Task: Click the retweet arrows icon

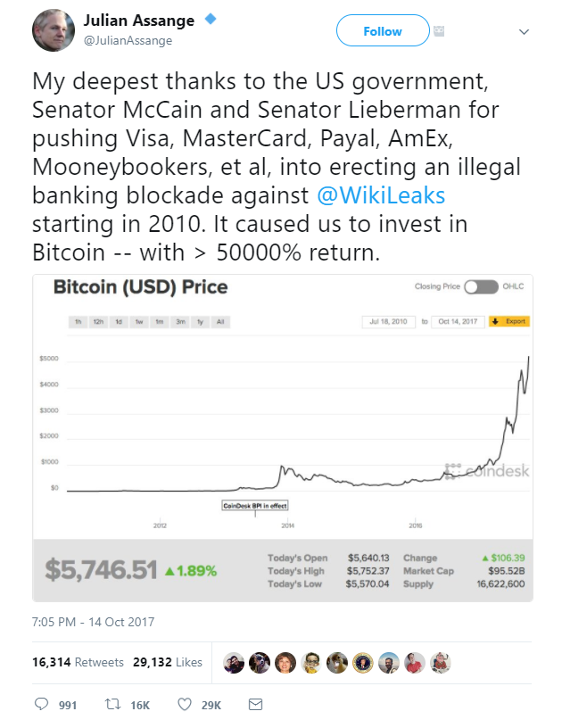Action: click(113, 705)
